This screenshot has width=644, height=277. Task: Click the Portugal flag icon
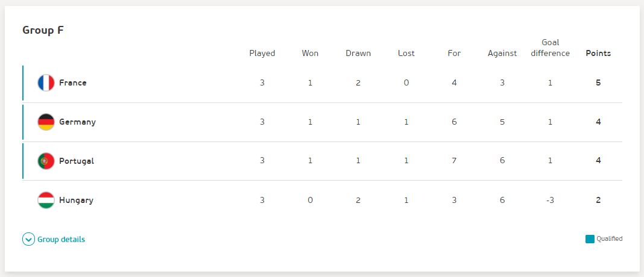46,161
